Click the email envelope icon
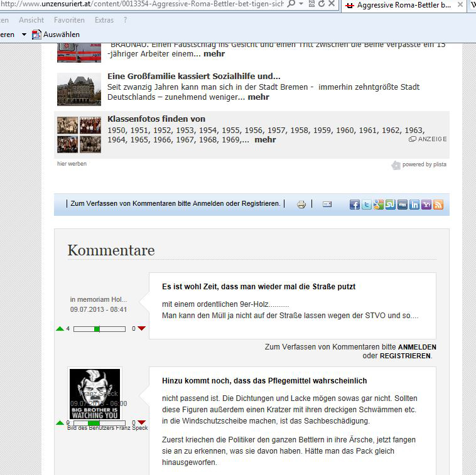Screen dimensions: 476x475 pyautogui.click(x=327, y=204)
